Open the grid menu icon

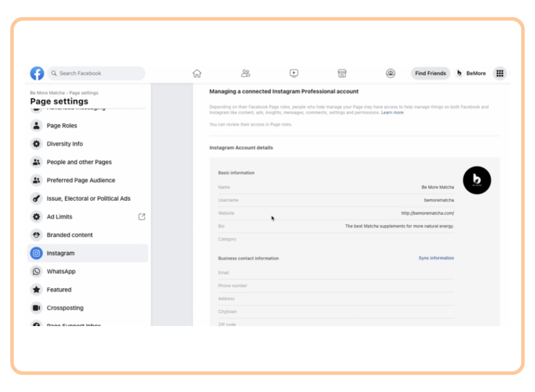[500, 73]
